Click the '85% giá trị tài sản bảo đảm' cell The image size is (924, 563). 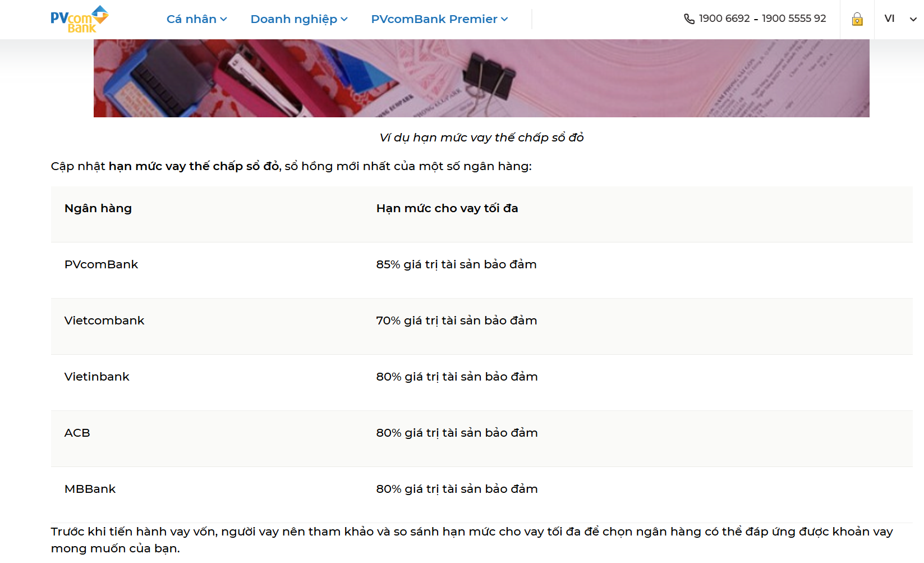[x=456, y=264]
